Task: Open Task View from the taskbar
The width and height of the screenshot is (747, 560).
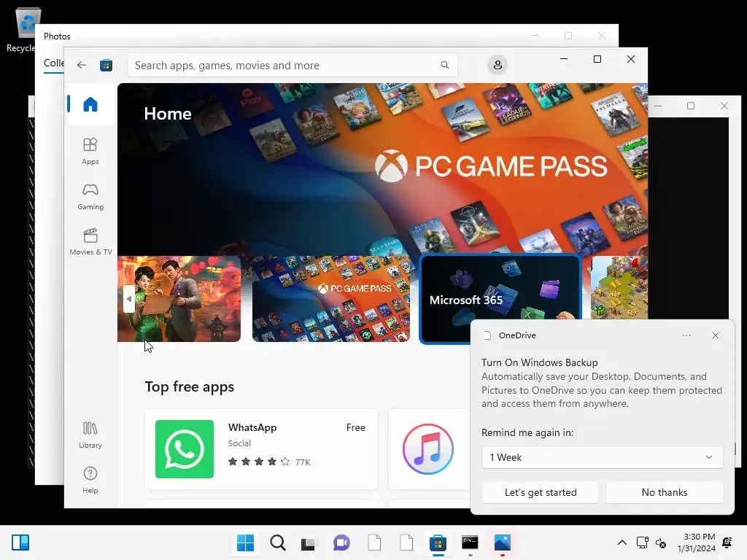Action: pos(309,542)
